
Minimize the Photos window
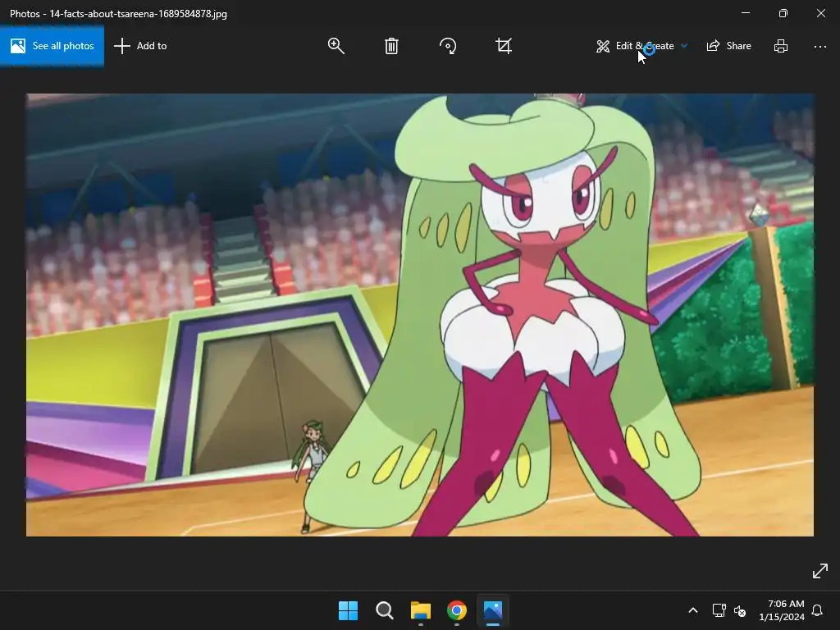[x=746, y=13]
